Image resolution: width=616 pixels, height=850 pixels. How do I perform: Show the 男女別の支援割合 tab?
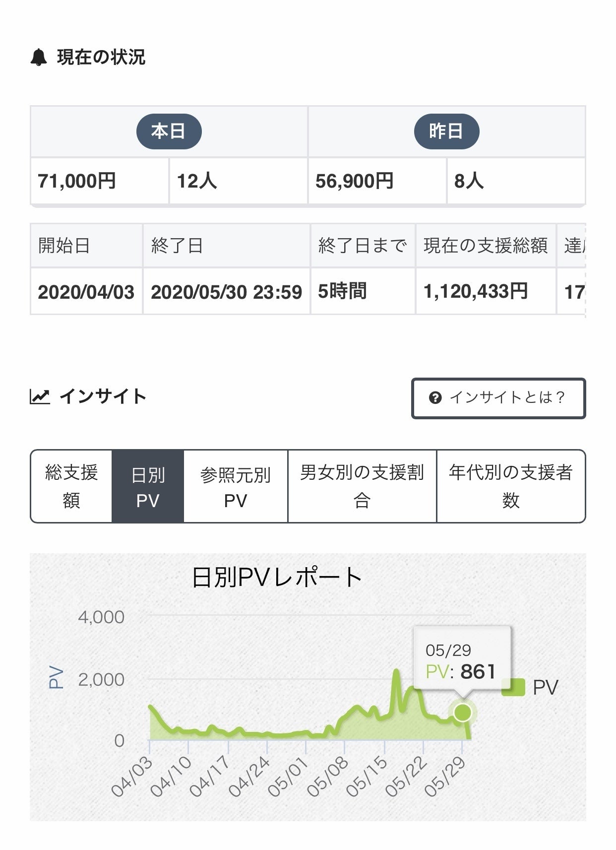pos(362,486)
